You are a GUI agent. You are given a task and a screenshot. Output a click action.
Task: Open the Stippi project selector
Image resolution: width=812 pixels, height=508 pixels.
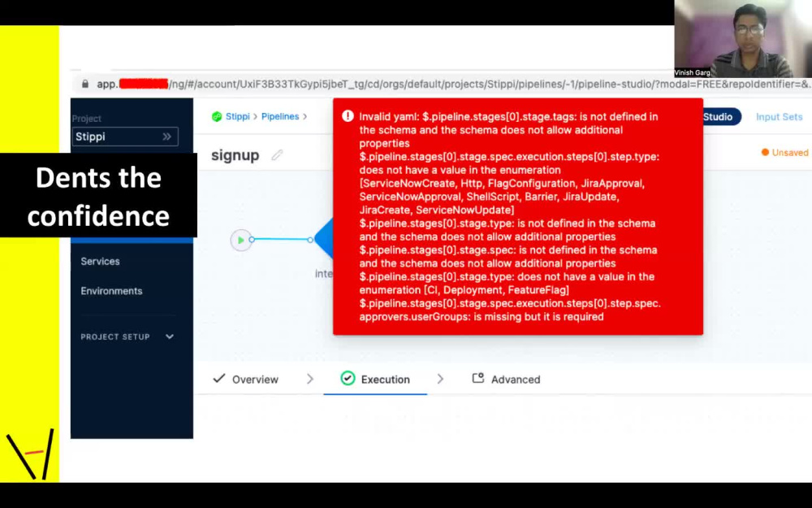tap(125, 137)
